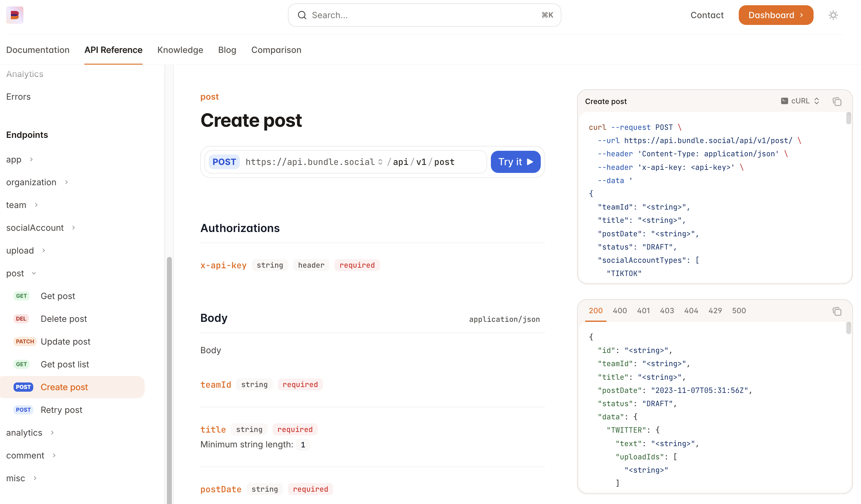
Task: Open the Dashboard
Action: pyautogui.click(x=776, y=15)
